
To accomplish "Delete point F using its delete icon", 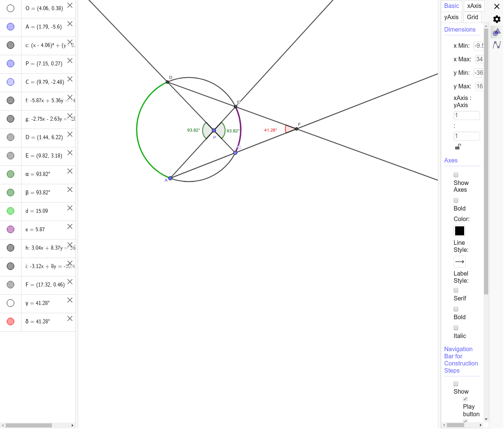I will [70, 281].
